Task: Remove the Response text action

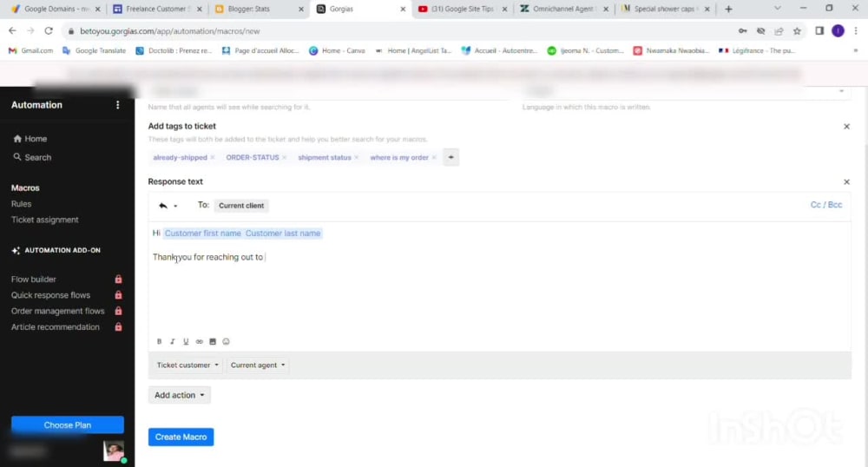Action: [846, 182]
